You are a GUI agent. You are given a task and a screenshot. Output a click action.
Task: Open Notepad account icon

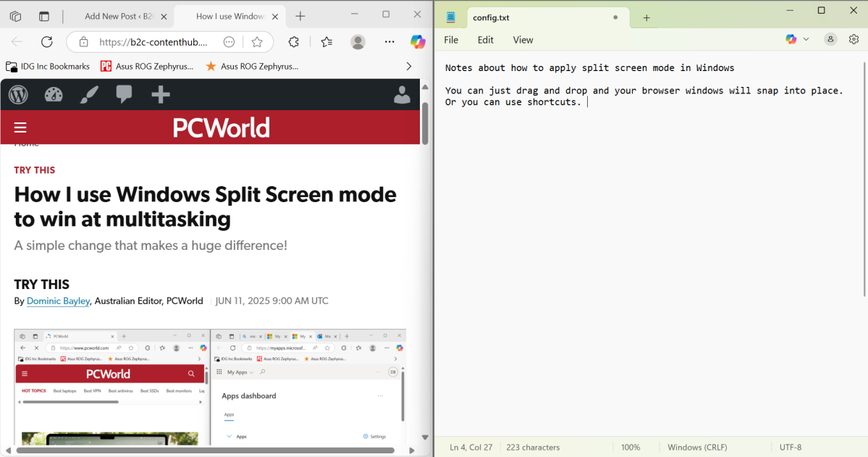point(830,39)
